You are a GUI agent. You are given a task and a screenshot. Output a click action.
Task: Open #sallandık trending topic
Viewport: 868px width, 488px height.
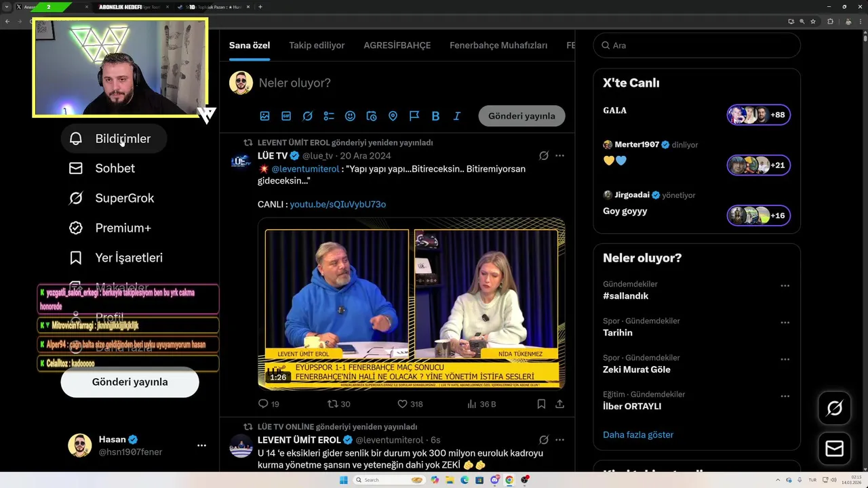tap(625, 296)
